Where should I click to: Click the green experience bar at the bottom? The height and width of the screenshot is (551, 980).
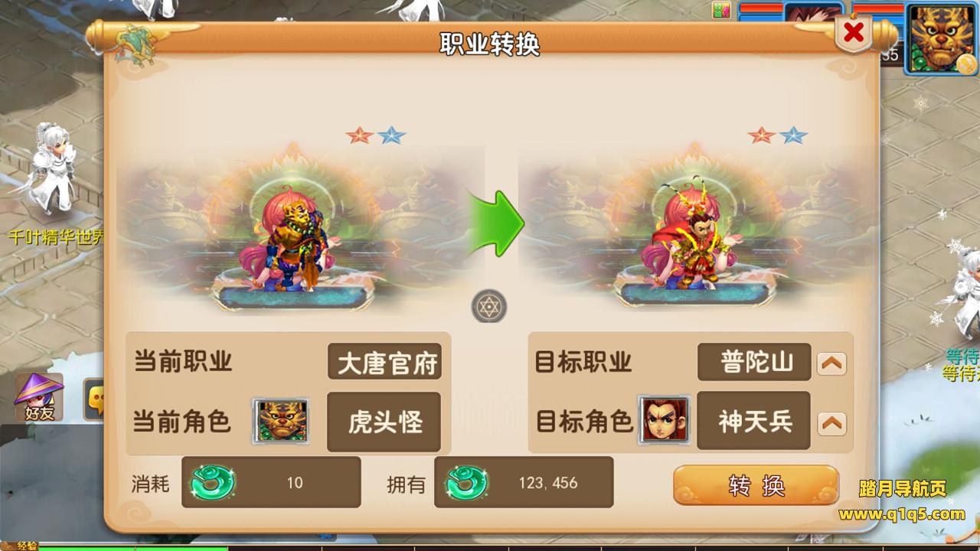133,547
